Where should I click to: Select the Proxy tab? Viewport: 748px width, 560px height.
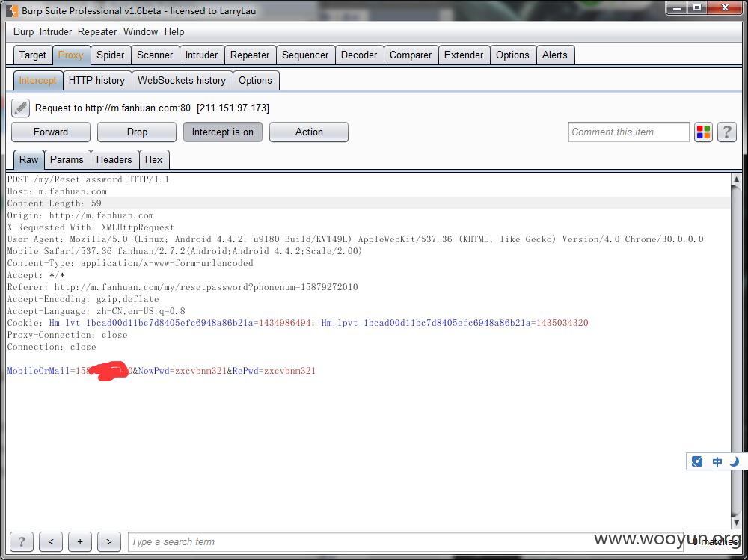click(x=70, y=55)
